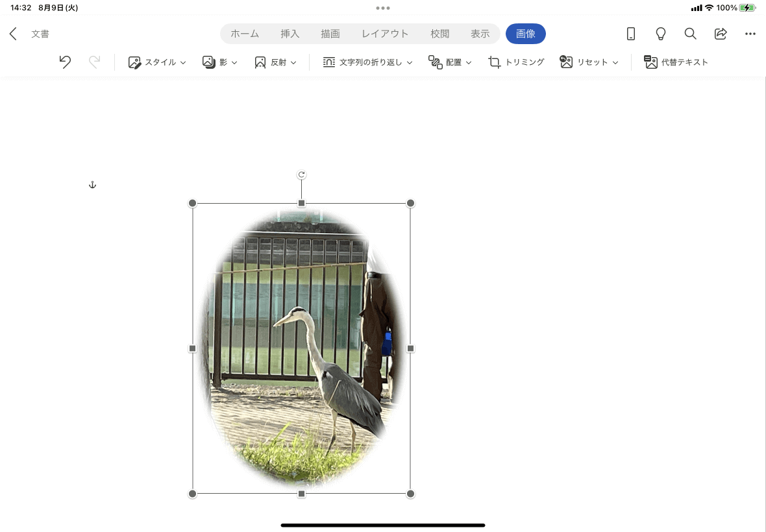The width and height of the screenshot is (766, 532).
Task: Expand the 反射 dropdown arrow
Action: pyautogui.click(x=293, y=63)
